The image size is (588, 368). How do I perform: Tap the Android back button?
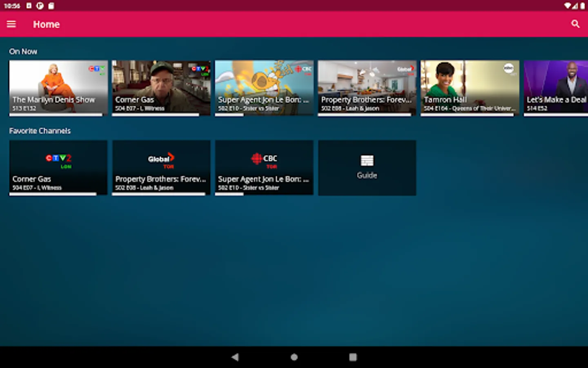pyautogui.click(x=235, y=357)
